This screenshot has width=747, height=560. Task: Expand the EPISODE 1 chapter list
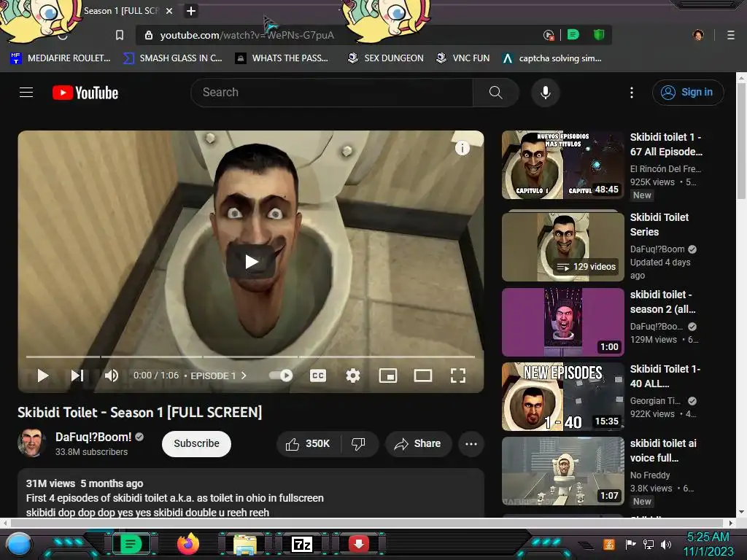[218, 376]
